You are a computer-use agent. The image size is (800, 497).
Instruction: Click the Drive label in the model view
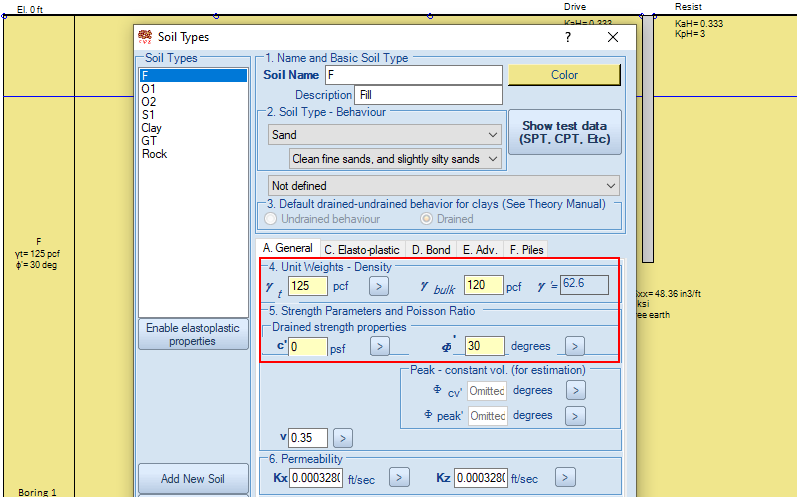(x=575, y=7)
